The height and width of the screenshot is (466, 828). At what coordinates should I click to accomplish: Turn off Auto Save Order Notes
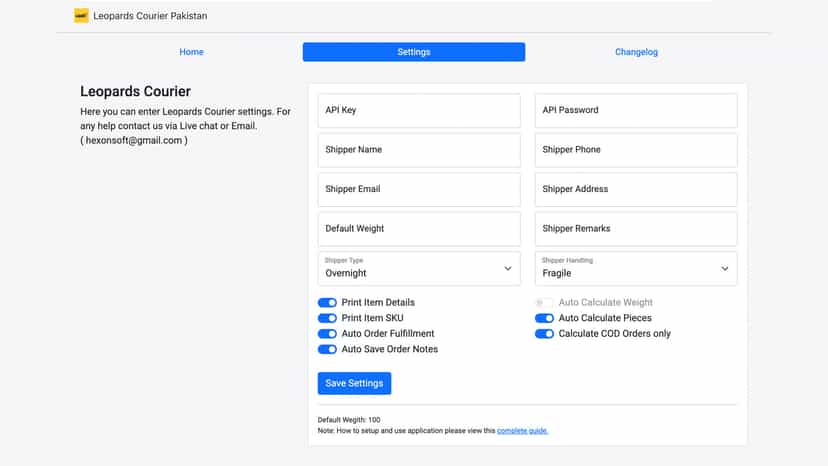click(x=327, y=349)
